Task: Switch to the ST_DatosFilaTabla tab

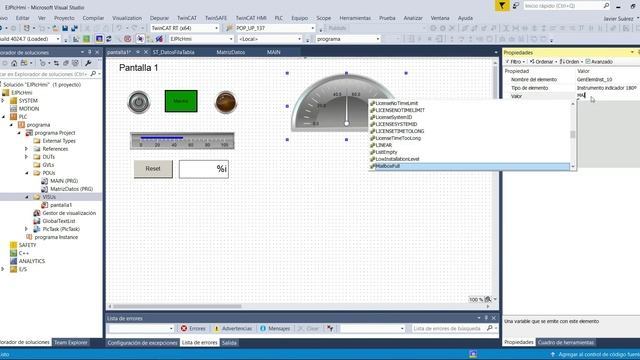Action: coord(173,52)
